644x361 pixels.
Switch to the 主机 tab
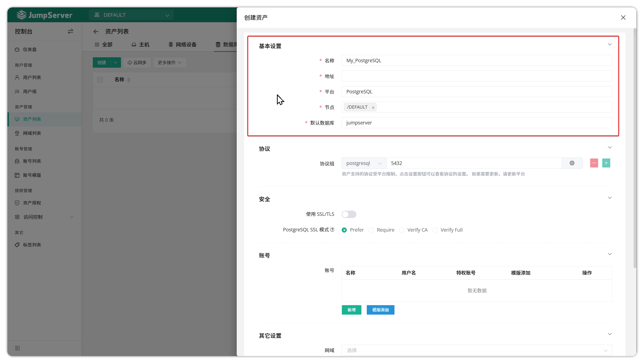pos(140,44)
